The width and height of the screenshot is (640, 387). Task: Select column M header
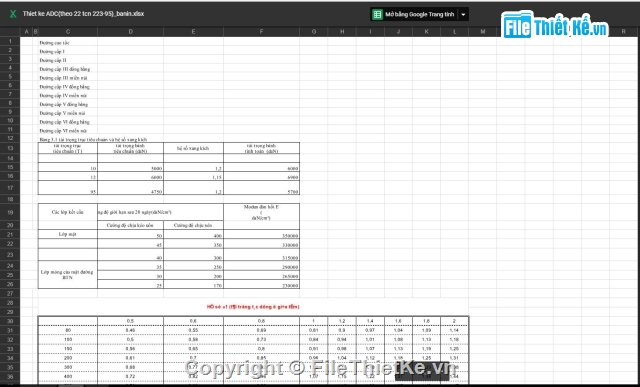point(483,31)
